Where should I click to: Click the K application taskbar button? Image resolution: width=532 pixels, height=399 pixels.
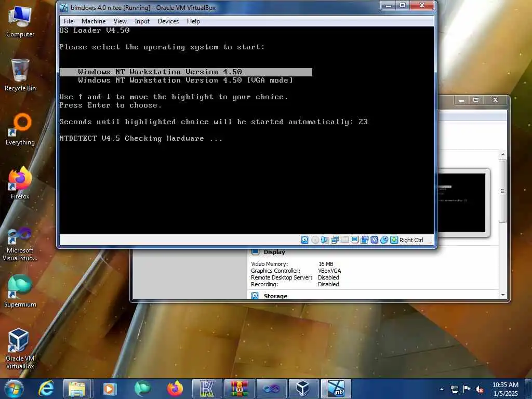point(207,389)
